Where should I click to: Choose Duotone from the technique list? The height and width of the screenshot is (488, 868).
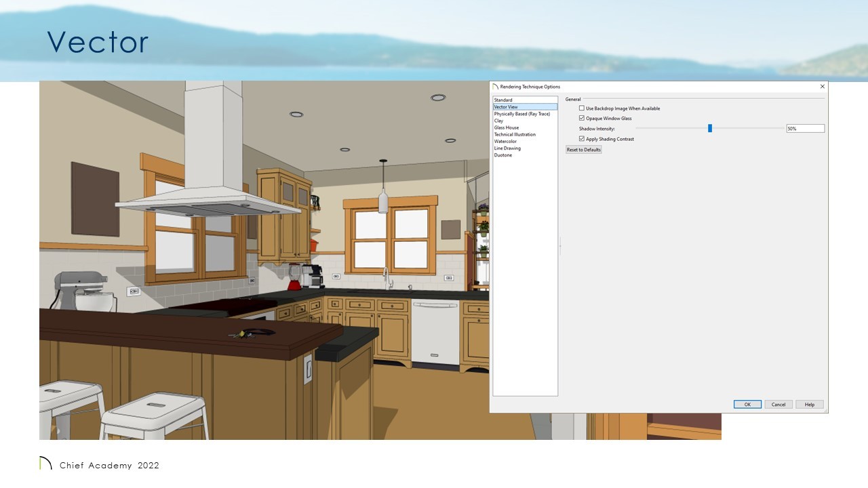click(503, 155)
